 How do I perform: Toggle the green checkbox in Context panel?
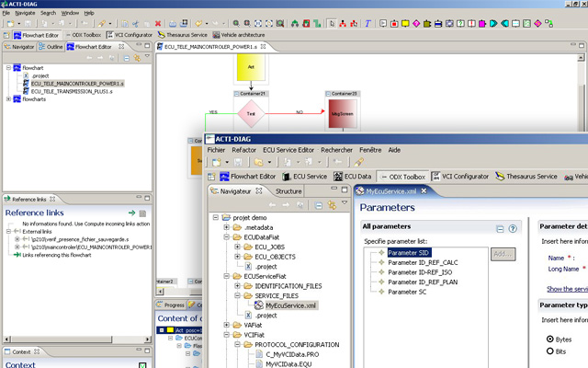pos(142,365)
